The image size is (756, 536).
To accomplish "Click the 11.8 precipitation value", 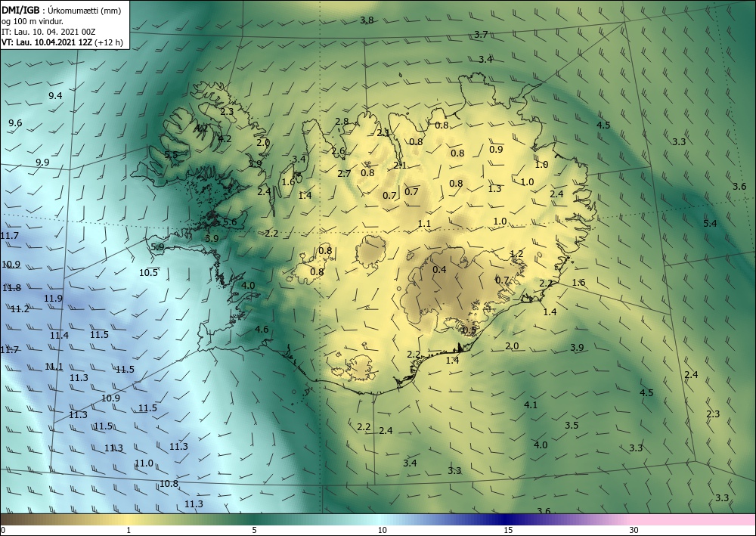I will pos(11,288).
